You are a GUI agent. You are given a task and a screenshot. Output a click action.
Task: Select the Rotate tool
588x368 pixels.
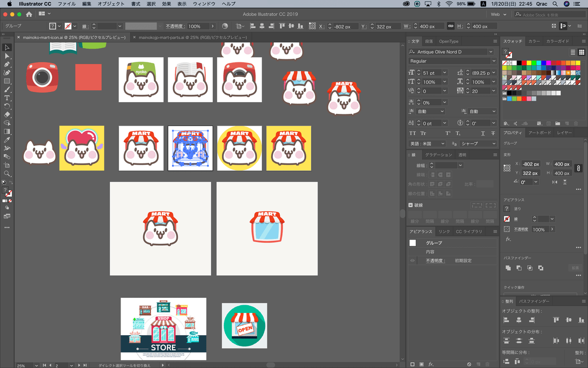click(7, 105)
